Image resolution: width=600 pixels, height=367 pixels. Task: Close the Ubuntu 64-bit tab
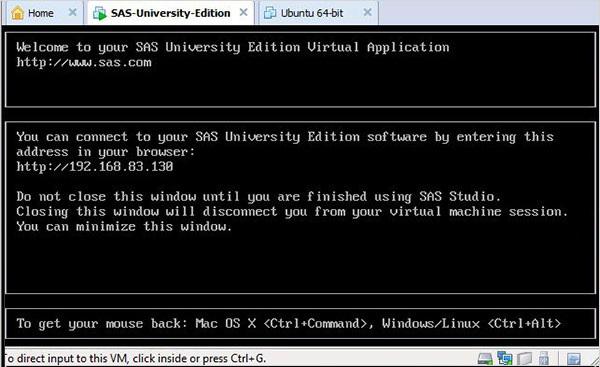[367, 13]
